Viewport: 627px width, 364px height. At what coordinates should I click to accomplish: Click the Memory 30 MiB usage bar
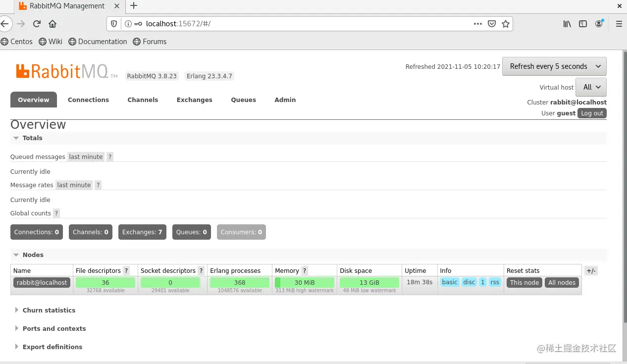[x=305, y=282]
